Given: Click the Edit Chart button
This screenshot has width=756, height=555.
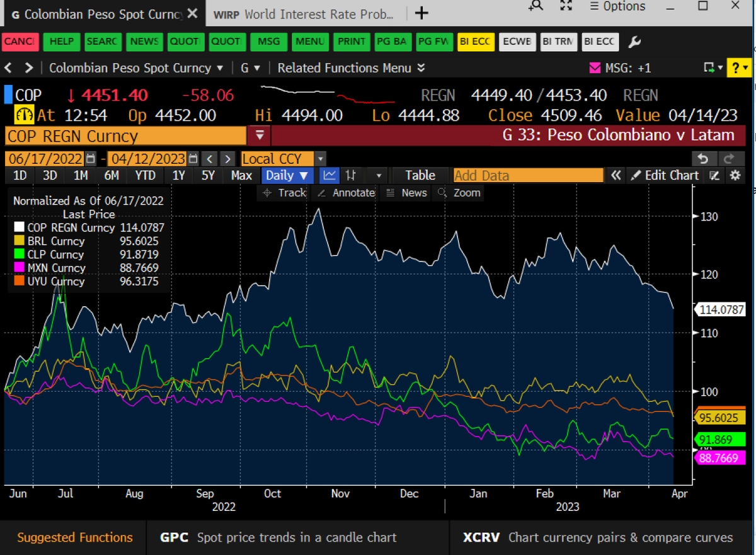Looking at the screenshot, I should tap(665, 176).
